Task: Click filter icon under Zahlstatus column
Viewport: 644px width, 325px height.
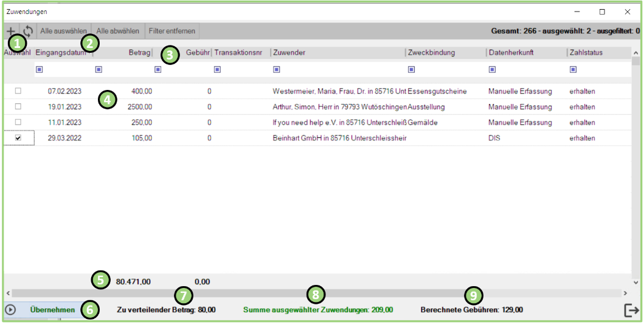Action: (573, 70)
